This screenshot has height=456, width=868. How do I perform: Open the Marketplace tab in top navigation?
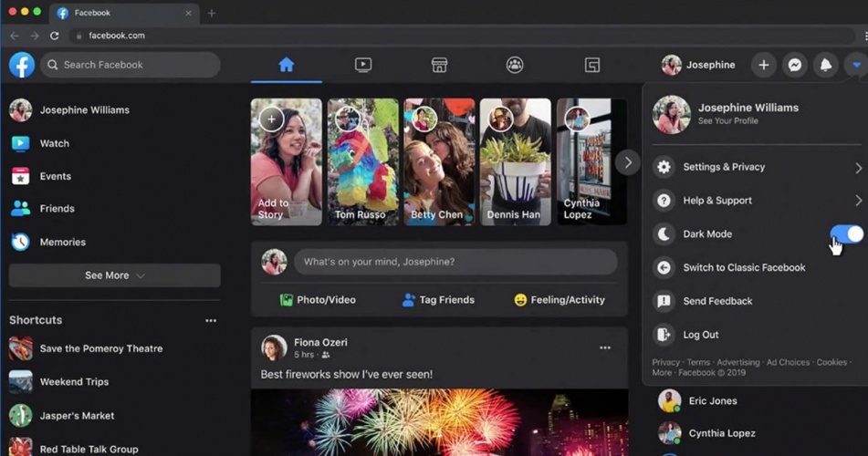tap(439, 65)
